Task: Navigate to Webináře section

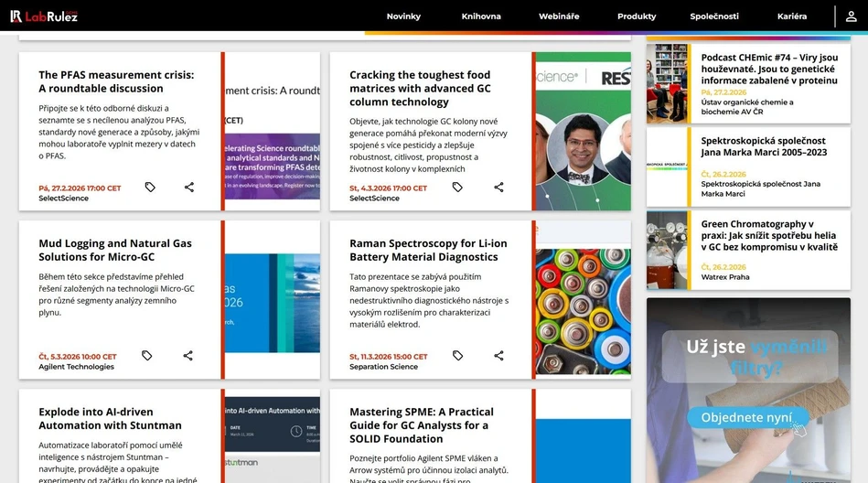Action: click(x=559, y=16)
